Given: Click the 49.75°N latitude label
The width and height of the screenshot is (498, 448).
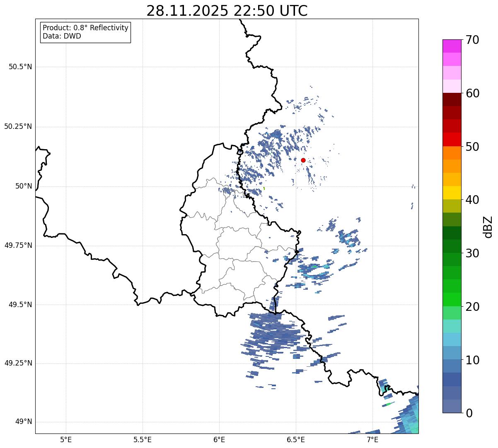Looking at the screenshot, I should click(18, 245).
